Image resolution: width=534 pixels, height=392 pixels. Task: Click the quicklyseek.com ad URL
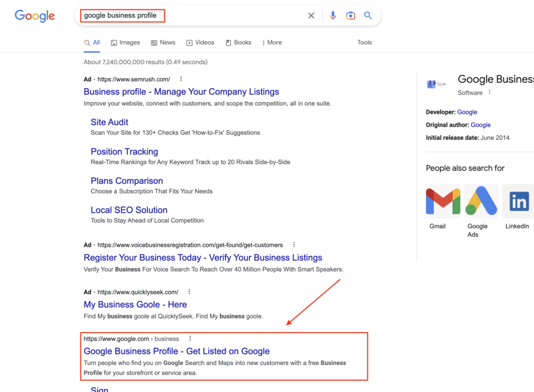138,292
